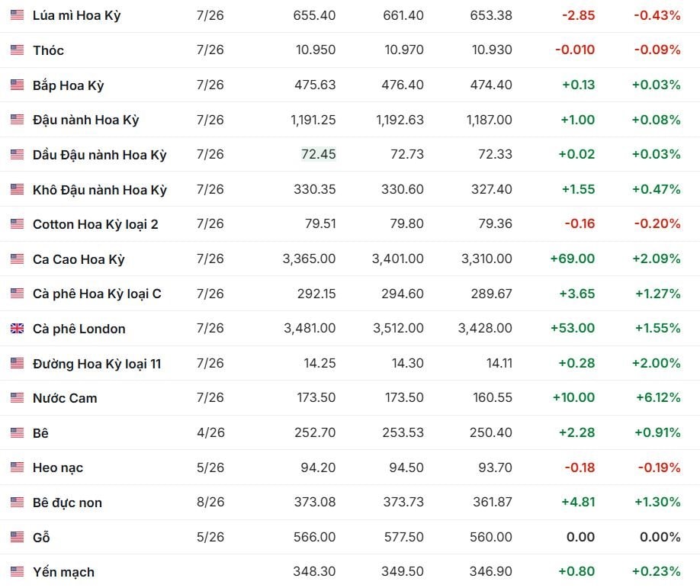The height and width of the screenshot is (588, 700).
Task: Click the flag icon next to Nước Cam
Action: click(x=17, y=398)
